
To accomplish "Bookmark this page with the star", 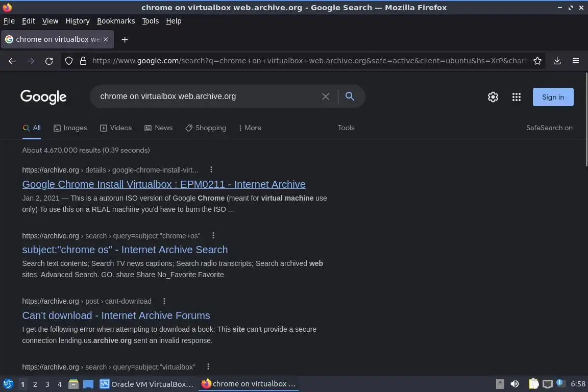I will (x=537, y=61).
